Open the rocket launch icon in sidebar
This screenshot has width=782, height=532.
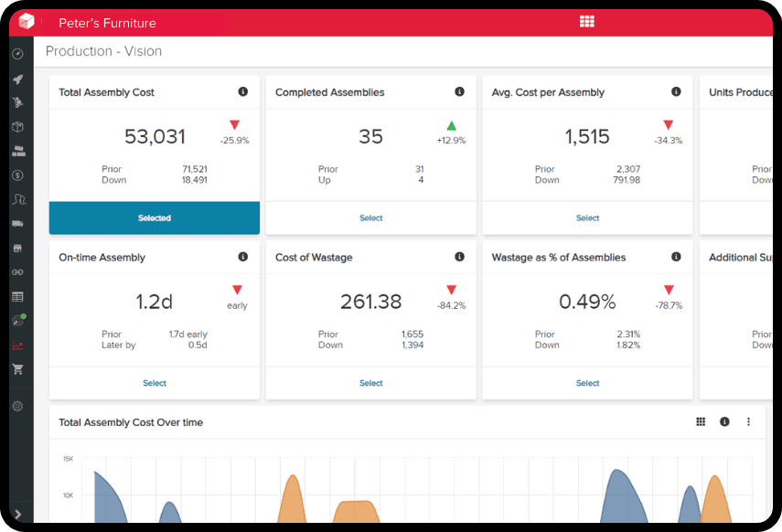(x=18, y=79)
